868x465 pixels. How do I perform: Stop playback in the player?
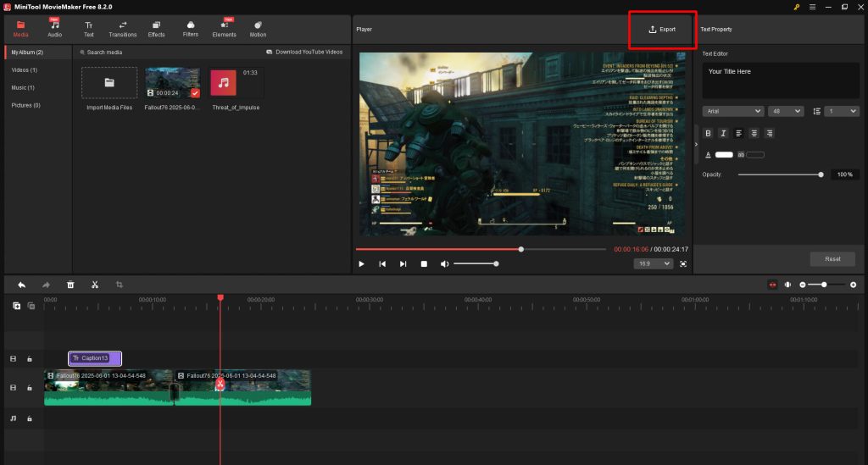pyautogui.click(x=424, y=263)
